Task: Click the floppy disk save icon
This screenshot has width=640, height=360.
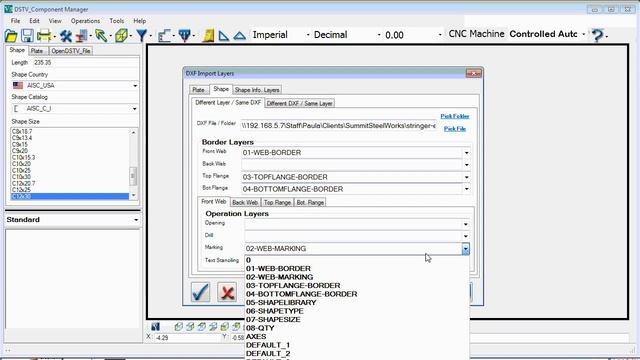Action: click(27, 36)
